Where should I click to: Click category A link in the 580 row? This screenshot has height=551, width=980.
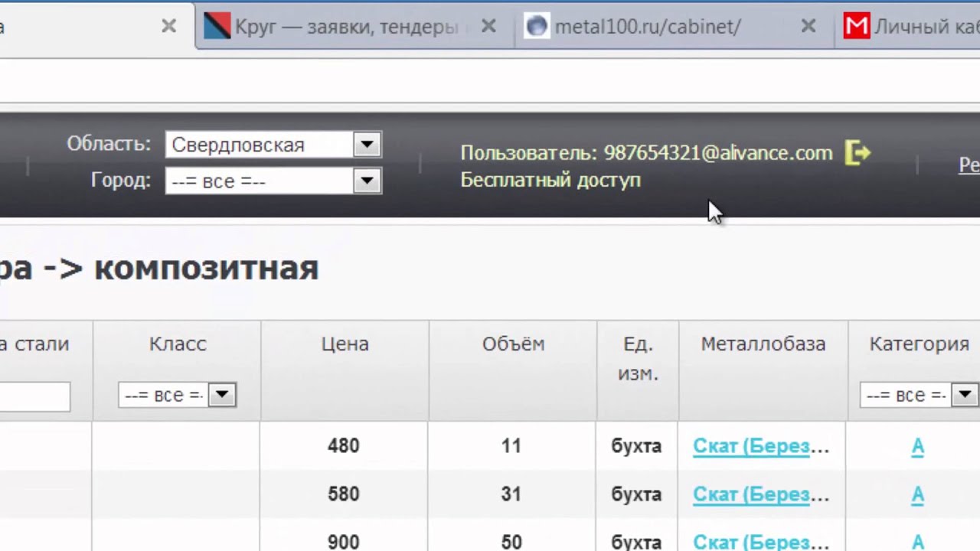pos(917,494)
